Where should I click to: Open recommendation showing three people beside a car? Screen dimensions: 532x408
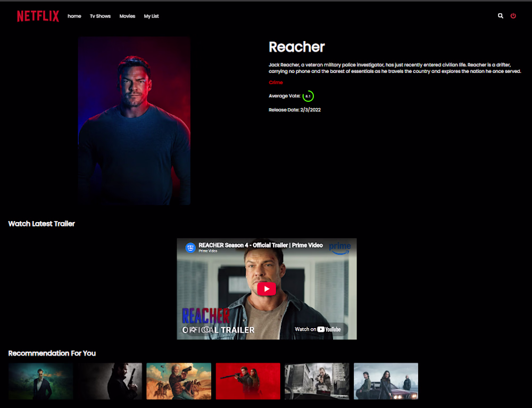coord(386,381)
